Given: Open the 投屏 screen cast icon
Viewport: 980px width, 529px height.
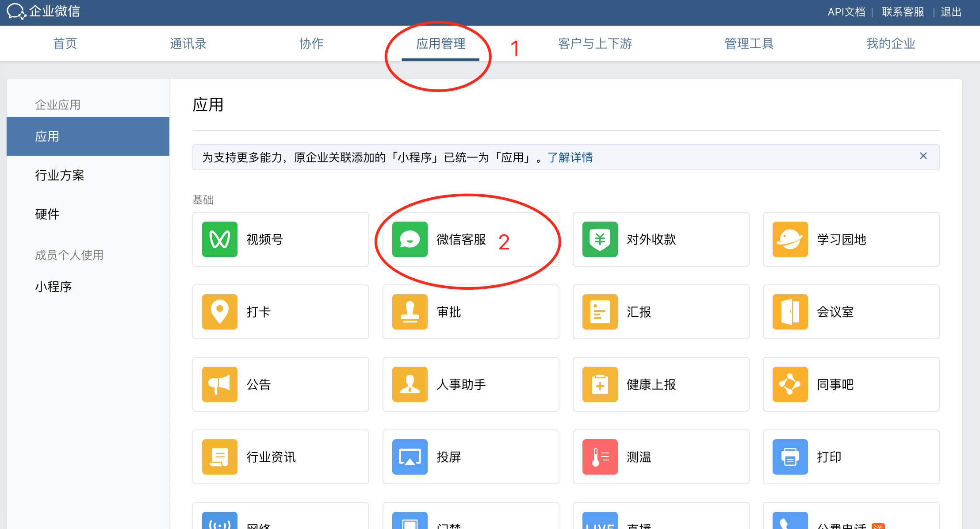Looking at the screenshot, I should point(410,457).
